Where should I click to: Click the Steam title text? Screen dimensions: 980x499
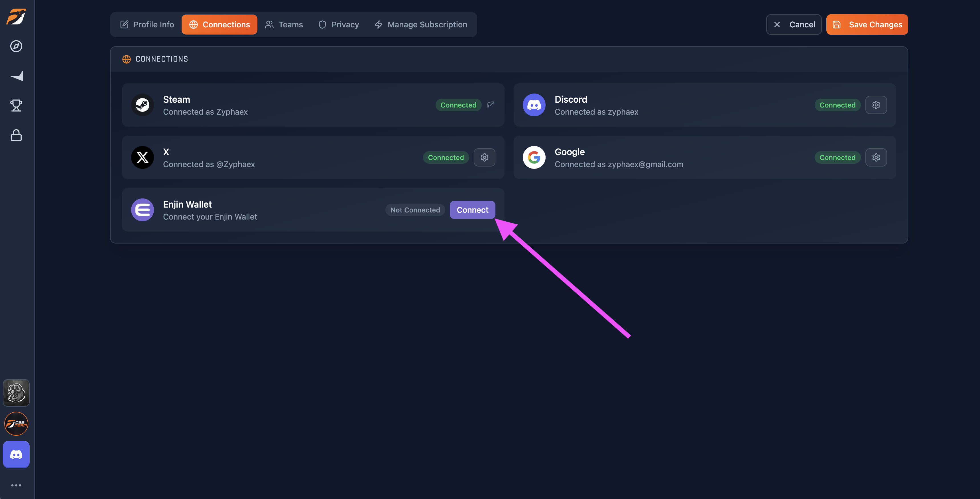[x=176, y=100]
